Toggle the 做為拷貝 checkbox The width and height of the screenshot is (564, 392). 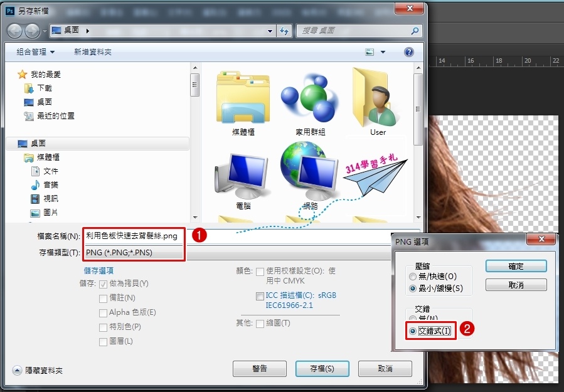click(104, 284)
